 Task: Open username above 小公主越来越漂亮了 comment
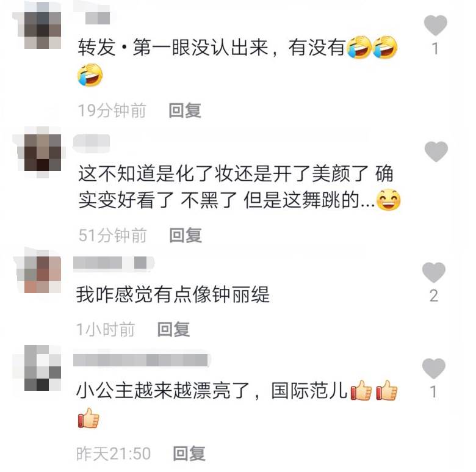(142, 360)
